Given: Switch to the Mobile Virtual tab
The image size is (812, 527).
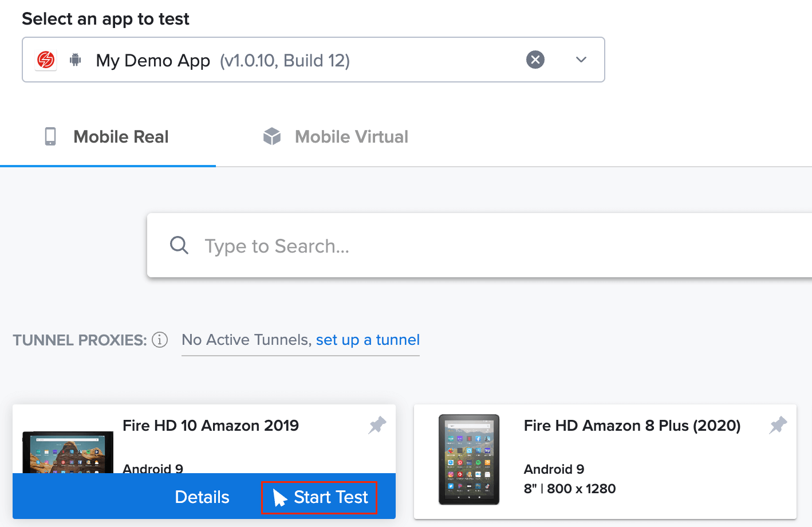Looking at the screenshot, I should click(x=351, y=136).
